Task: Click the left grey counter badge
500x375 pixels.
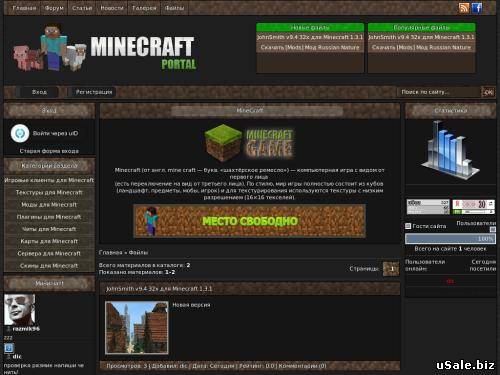Action: [x=428, y=207]
